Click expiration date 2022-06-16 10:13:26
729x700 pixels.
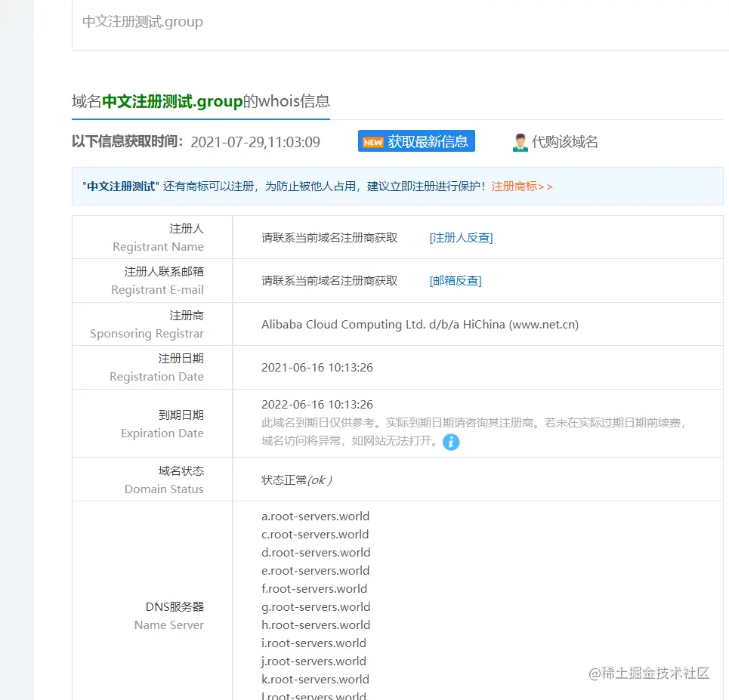point(317,405)
